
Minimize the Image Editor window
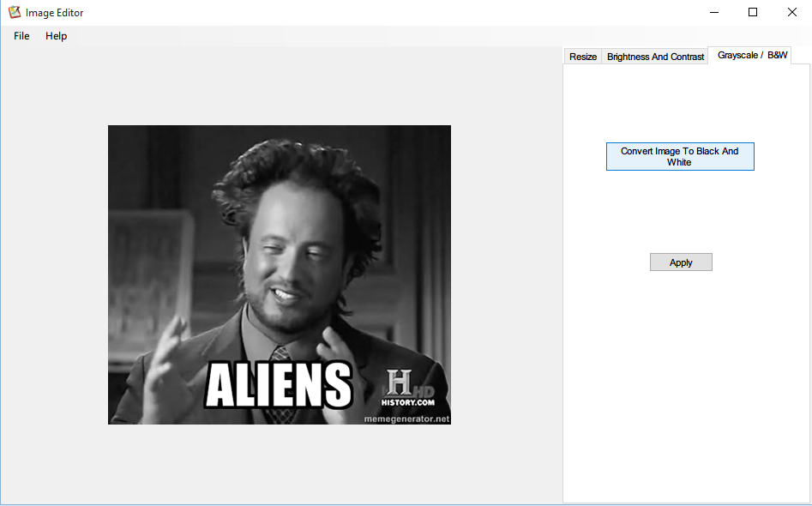[714, 12]
